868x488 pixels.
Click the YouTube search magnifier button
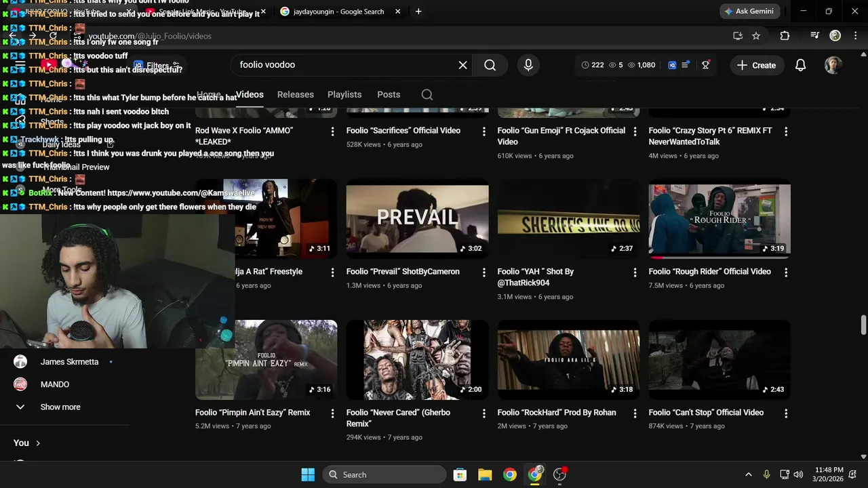pos(490,65)
